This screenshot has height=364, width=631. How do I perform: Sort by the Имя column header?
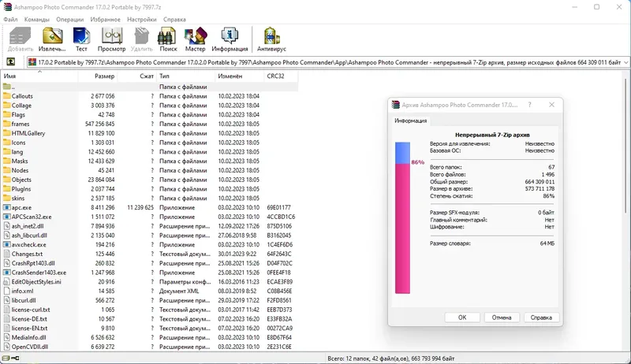(39, 76)
